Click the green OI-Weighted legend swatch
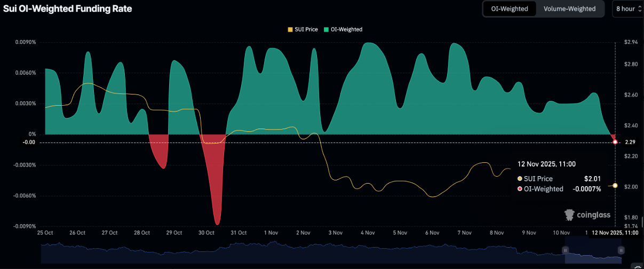 pos(327,29)
